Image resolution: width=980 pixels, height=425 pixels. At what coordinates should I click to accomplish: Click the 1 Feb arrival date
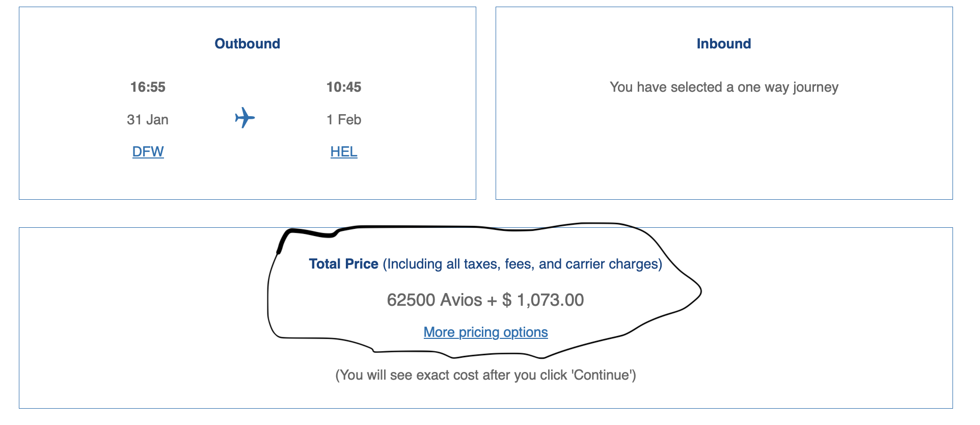pyautogui.click(x=344, y=120)
